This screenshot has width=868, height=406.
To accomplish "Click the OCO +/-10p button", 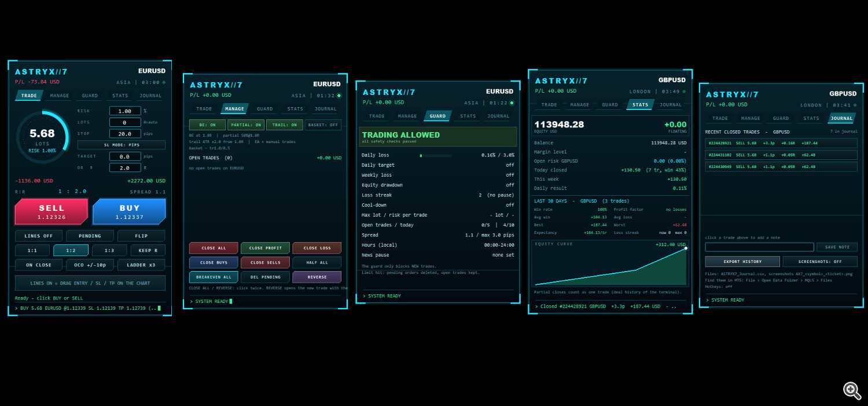I will pyautogui.click(x=90, y=265).
